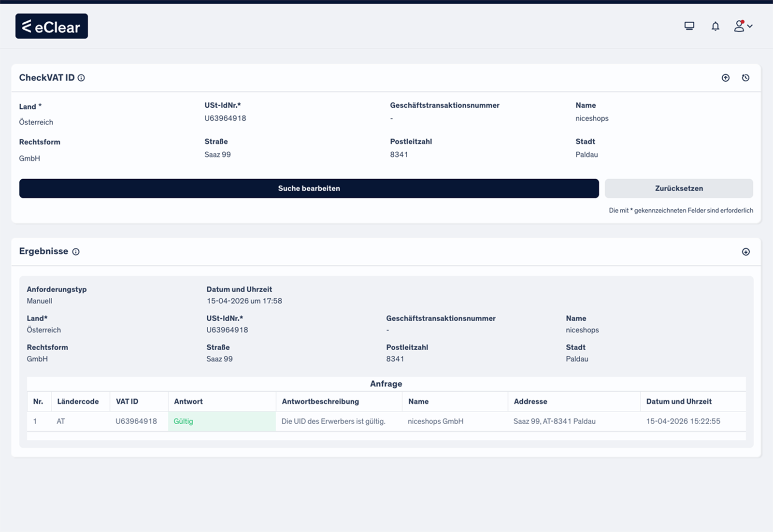Click the Addresse column header
The height and width of the screenshot is (532, 773).
point(530,402)
